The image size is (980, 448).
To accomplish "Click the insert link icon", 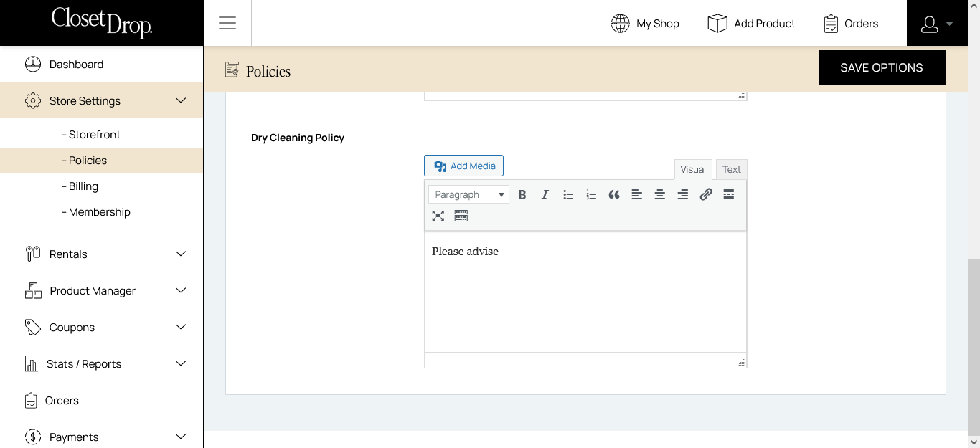I will coord(706,194).
